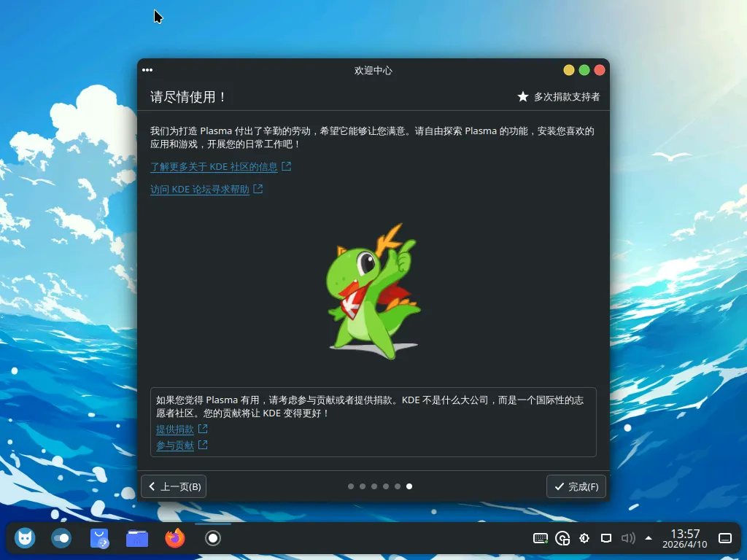
Task: Open the 了解更多关于 KDE 社区的信息 link
Action: (x=214, y=167)
